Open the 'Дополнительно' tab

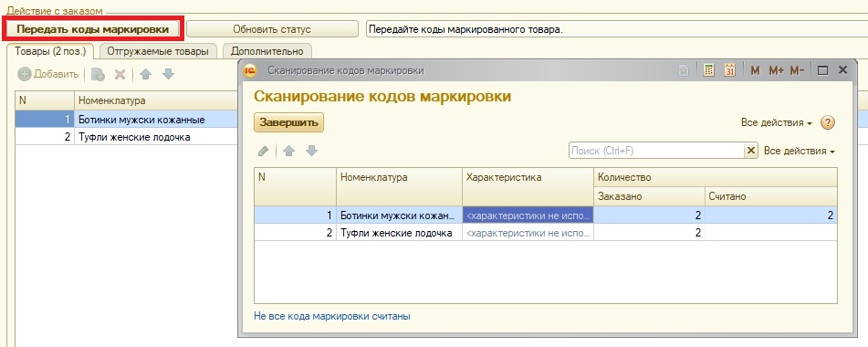267,51
